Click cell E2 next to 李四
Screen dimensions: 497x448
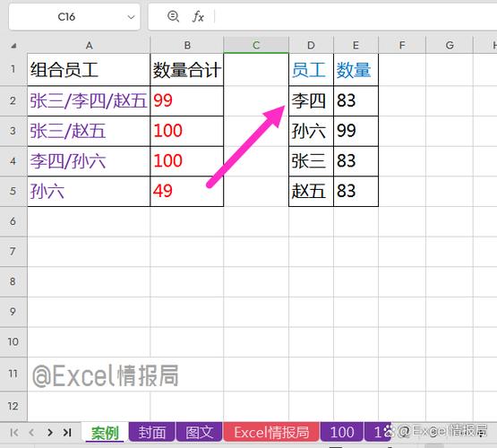(356, 101)
